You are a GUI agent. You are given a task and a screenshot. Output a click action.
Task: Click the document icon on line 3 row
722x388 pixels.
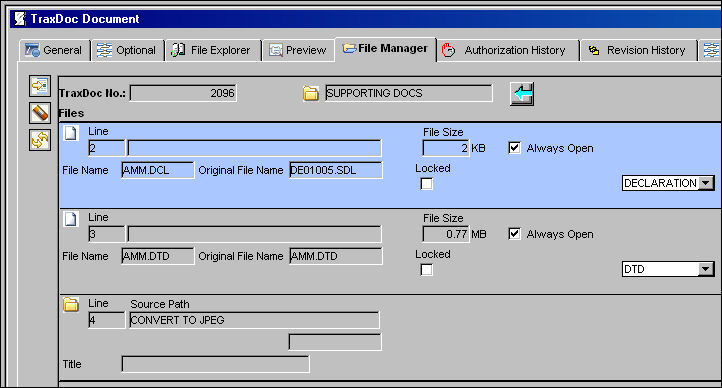[x=70, y=219]
